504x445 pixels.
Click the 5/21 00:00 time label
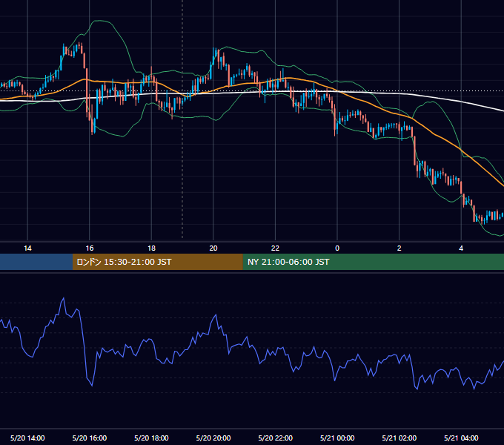click(x=337, y=438)
